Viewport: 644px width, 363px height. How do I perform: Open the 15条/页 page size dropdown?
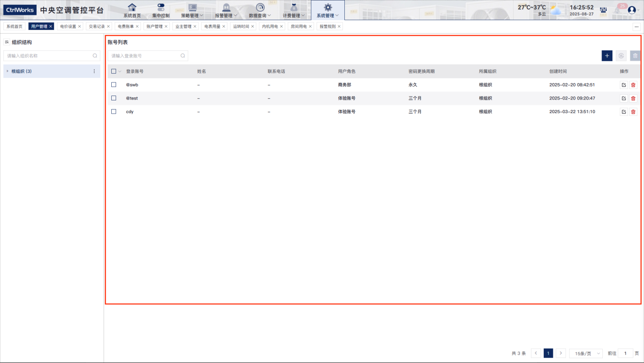[586, 353]
